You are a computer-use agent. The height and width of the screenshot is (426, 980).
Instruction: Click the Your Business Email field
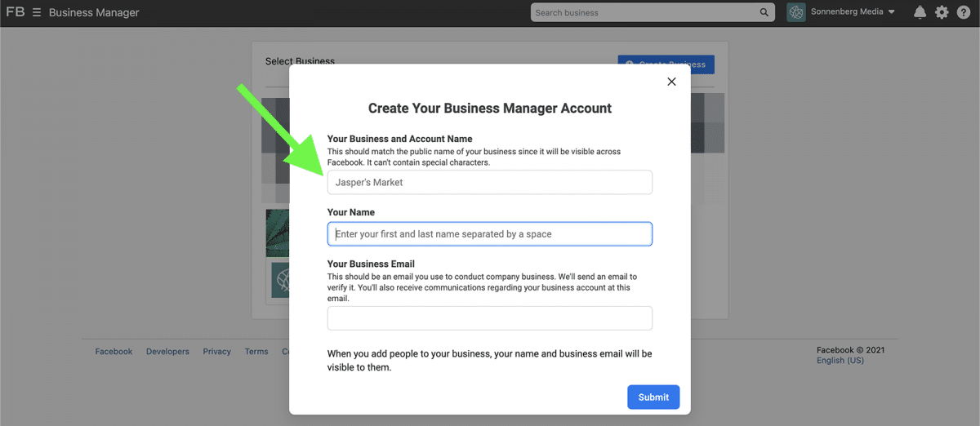coord(490,318)
